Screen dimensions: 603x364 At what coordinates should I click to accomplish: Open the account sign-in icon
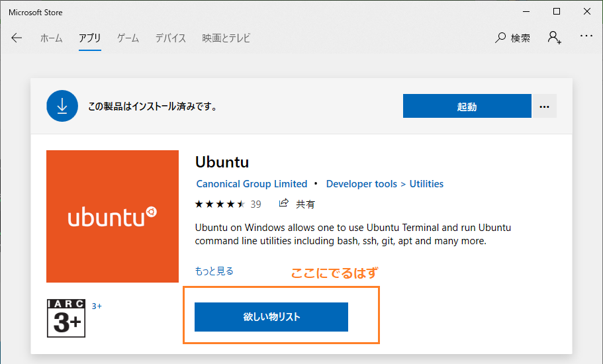(554, 37)
